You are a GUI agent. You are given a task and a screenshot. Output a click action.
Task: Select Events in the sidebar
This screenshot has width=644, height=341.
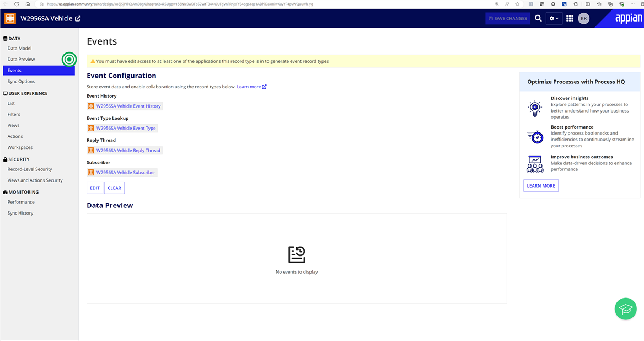[39, 70]
